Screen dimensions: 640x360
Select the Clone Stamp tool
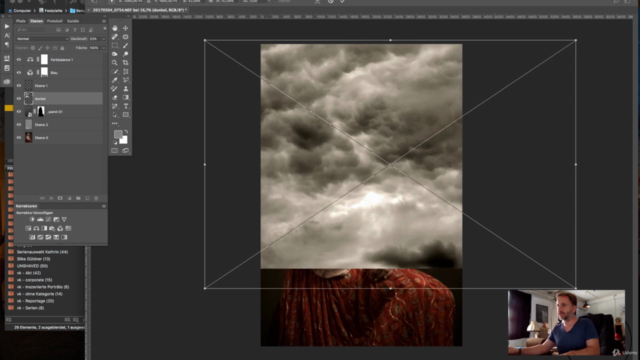125,89
